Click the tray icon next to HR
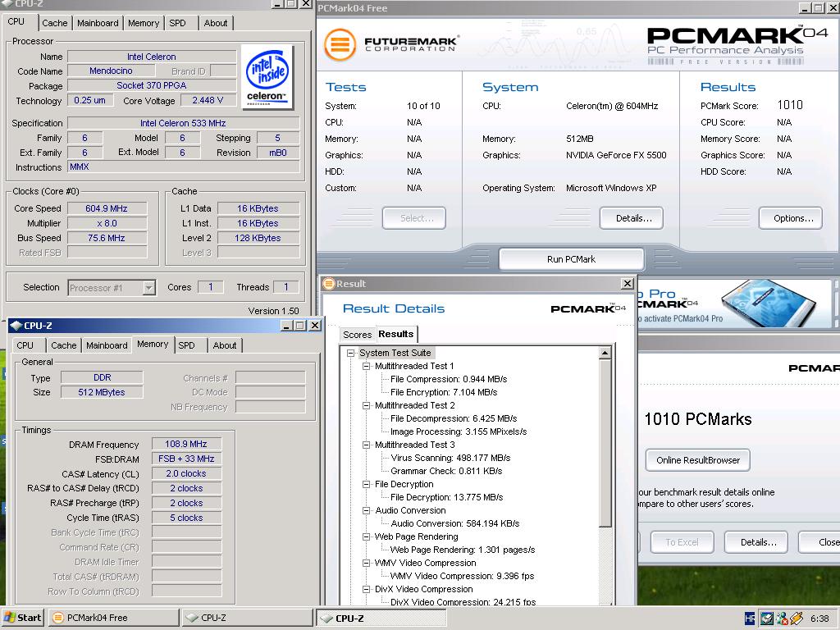 pos(767,619)
